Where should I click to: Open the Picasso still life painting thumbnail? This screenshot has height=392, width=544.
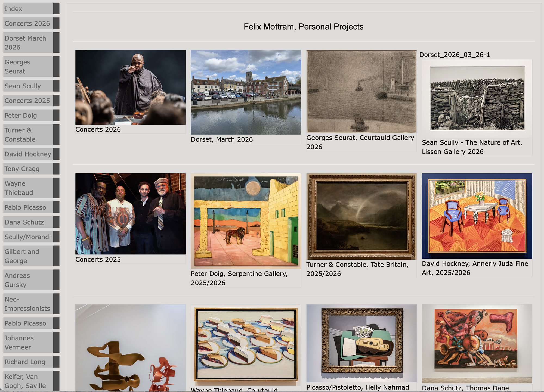point(361,343)
